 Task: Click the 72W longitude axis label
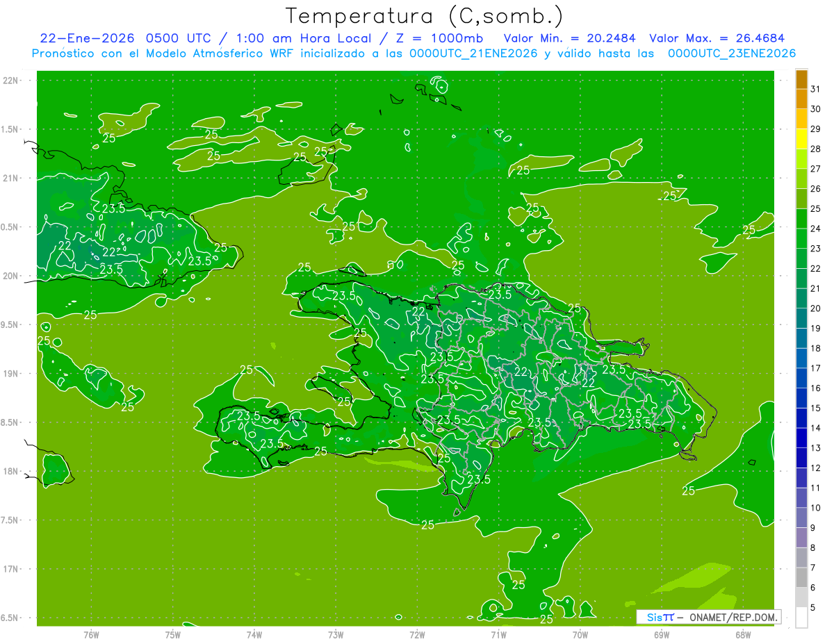coord(417,635)
